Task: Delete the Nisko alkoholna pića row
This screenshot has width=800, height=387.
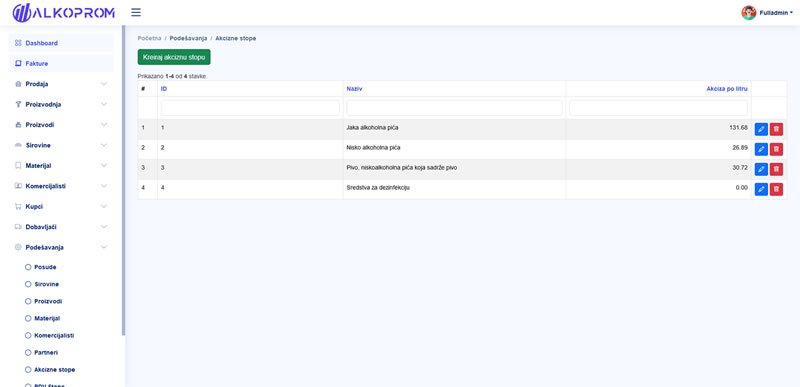Action: [x=776, y=149]
